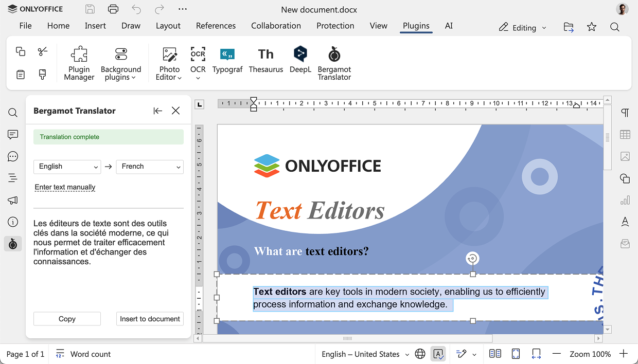Screen dimensions: 638x364
Task: Toggle spell checking in status bar
Action: [x=438, y=354]
